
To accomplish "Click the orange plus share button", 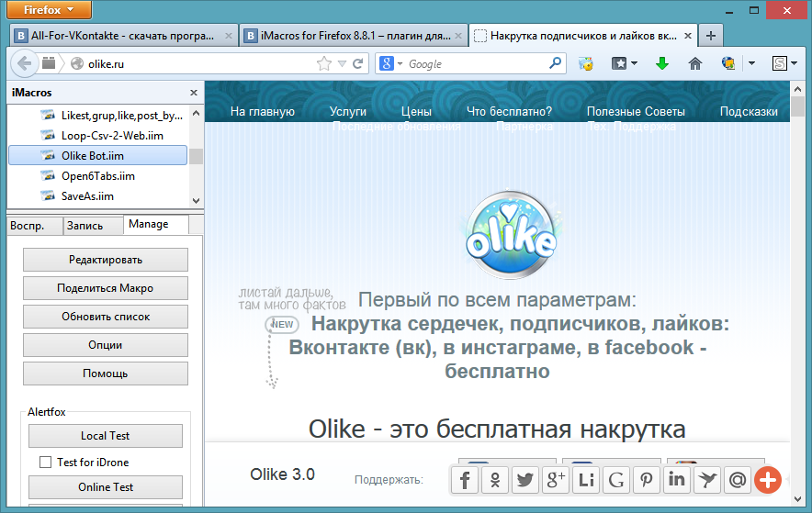I will [768, 479].
